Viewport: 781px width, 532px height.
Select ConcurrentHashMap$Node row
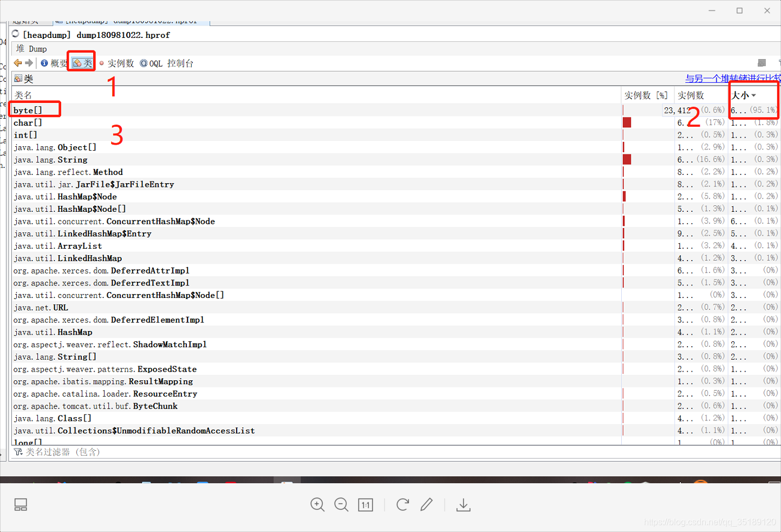pos(395,221)
